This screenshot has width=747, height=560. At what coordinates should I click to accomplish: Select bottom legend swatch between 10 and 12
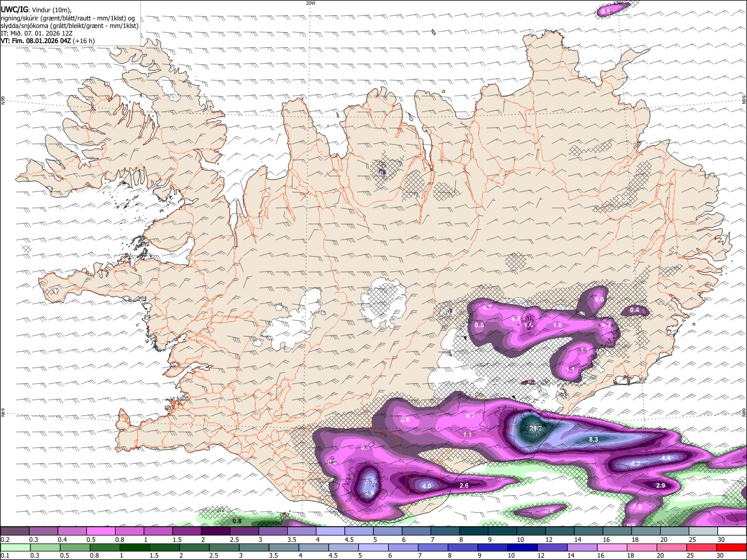click(x=521, y=547)
